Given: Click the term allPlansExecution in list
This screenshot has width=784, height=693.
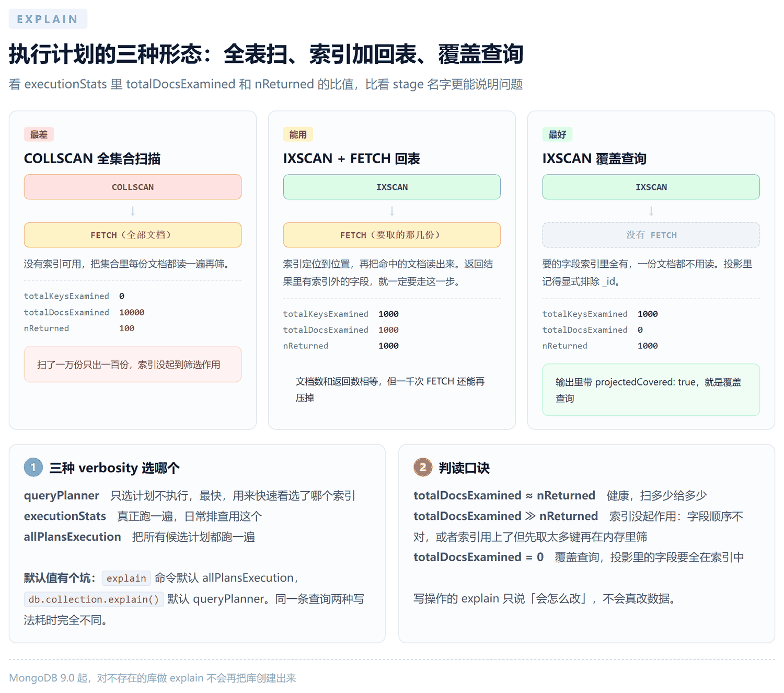Looking at the screenshot, I should [72, 537].
